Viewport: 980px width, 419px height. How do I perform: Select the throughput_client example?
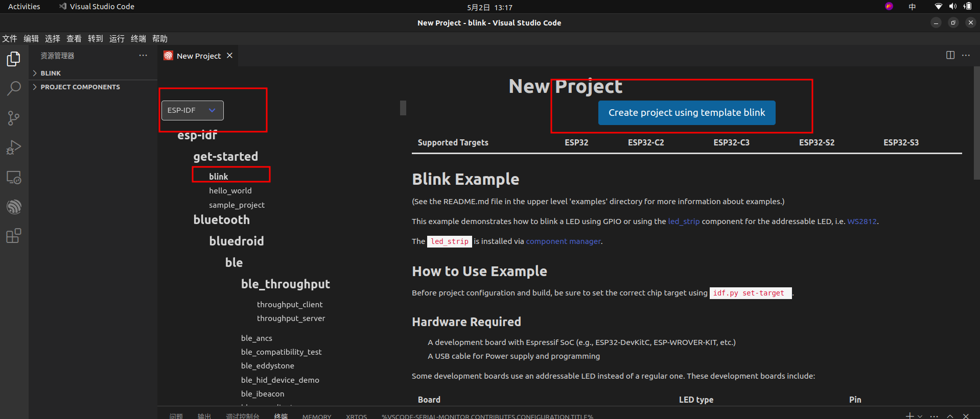[290, 304]
